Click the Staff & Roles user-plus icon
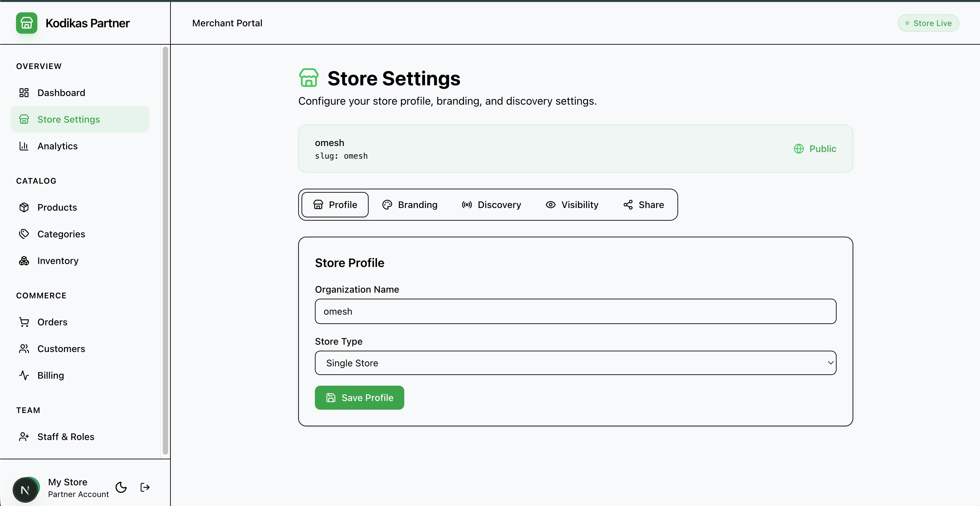Image resolution: width=980 pixels, height=506 pixels. click(x=24, y=436)
